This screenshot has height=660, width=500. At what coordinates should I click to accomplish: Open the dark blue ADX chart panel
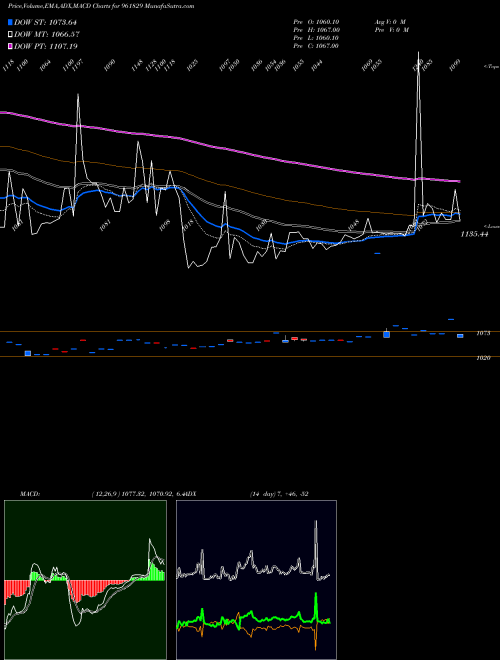coord(256,580)
